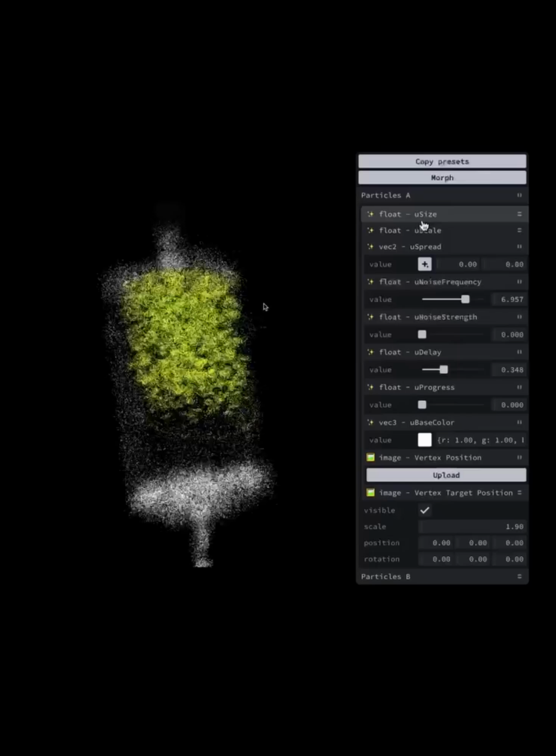Click the 'float - uSize' label

coord(408,214)
